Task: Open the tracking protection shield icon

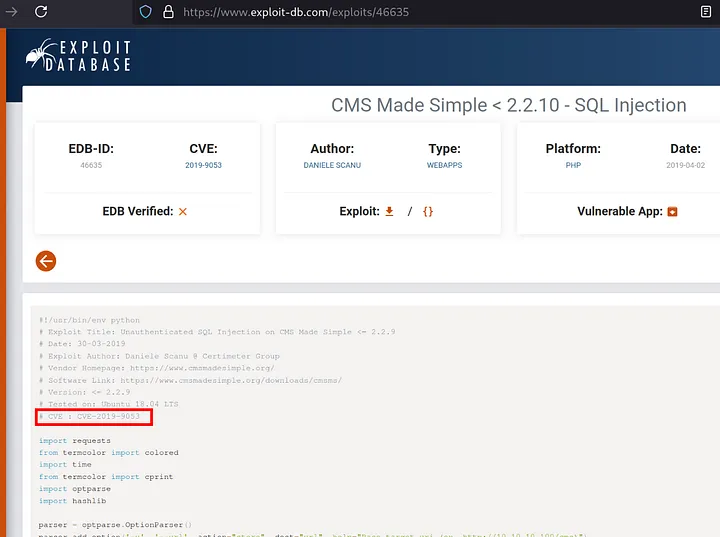Action: [146, 12]
